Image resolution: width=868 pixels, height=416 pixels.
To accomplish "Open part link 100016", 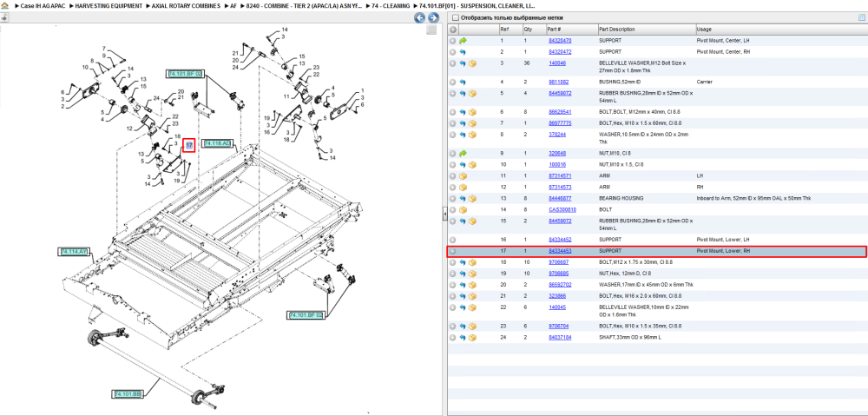I will coord(557,164).
